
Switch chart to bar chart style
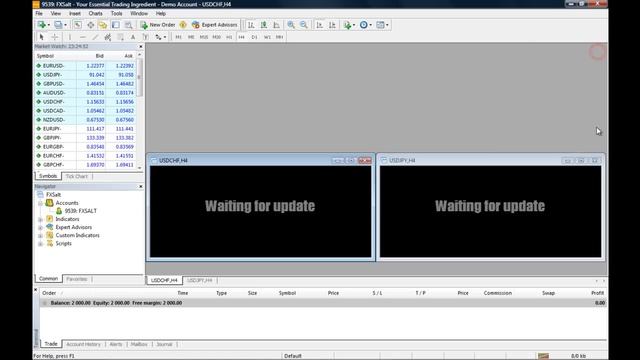point(251,25)
